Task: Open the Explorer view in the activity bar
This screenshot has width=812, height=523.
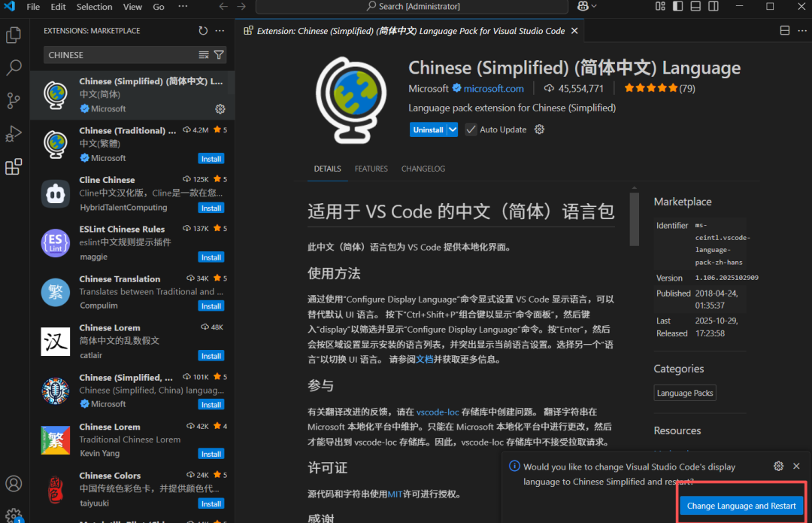Action: coord(14,35)
